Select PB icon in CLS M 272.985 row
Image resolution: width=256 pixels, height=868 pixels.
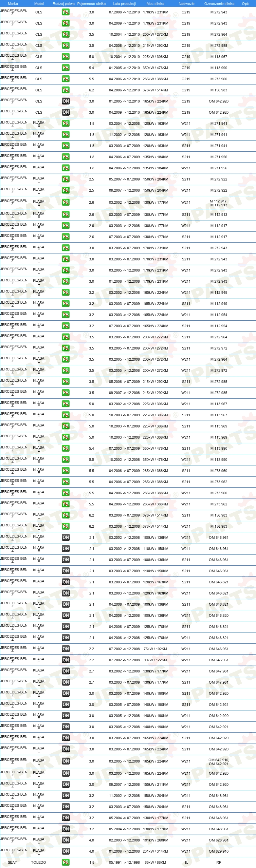(66, 46)
